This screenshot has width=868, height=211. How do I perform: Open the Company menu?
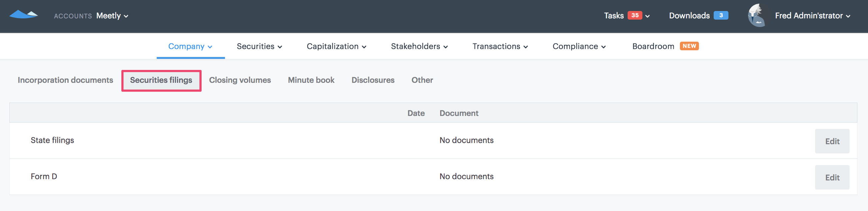click(190, 46)
